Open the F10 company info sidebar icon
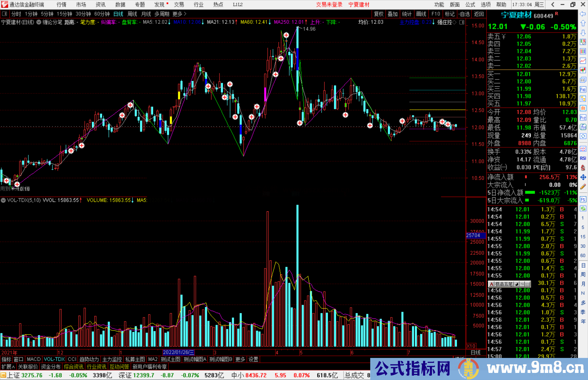 pyautogui.click(x=583, y=89)
